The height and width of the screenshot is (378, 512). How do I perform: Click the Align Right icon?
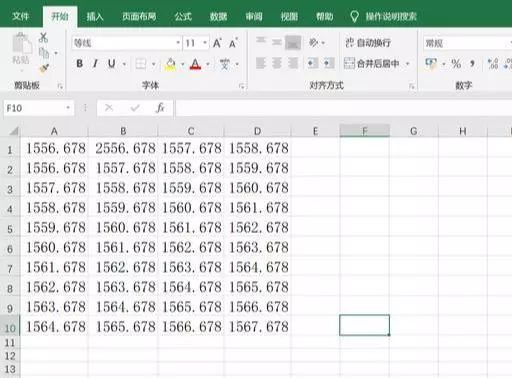point(293,63)
